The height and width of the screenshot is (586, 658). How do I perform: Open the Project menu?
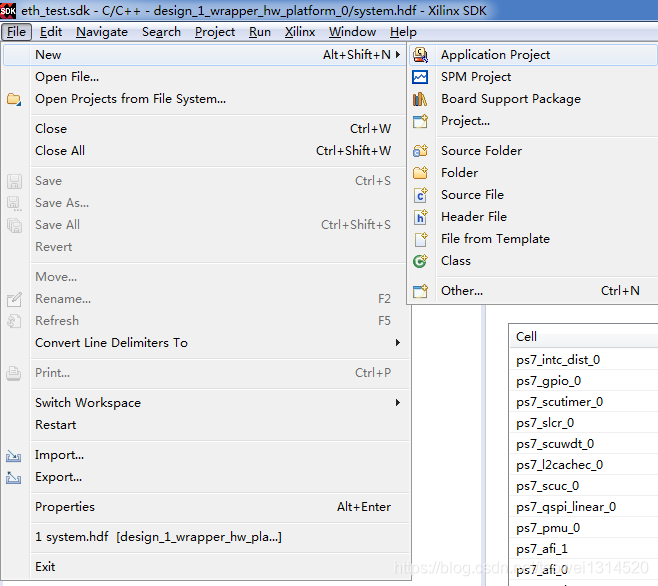215,32
